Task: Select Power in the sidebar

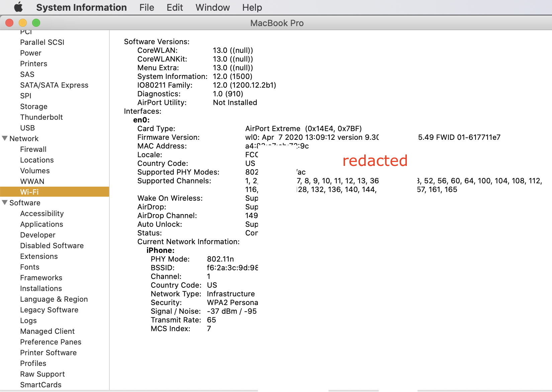Action: [x=31, y=53]
